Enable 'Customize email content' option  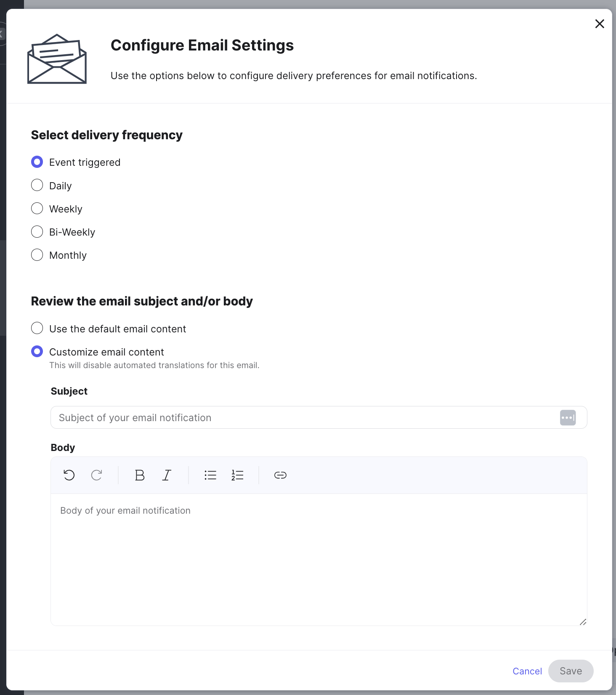[37, 351]
